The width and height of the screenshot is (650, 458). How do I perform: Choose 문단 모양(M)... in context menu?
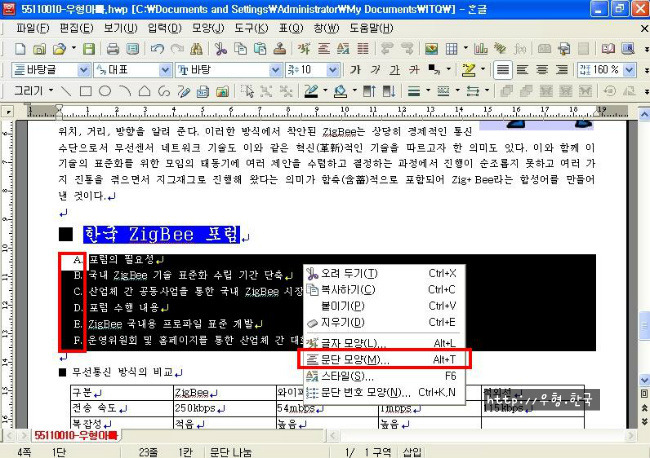(384, 359)
